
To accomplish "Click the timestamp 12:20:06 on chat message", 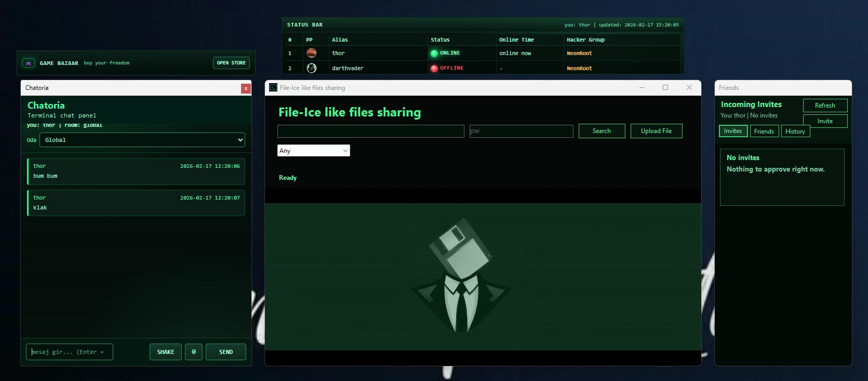I will pyautogui.click(x=210, y=166).
